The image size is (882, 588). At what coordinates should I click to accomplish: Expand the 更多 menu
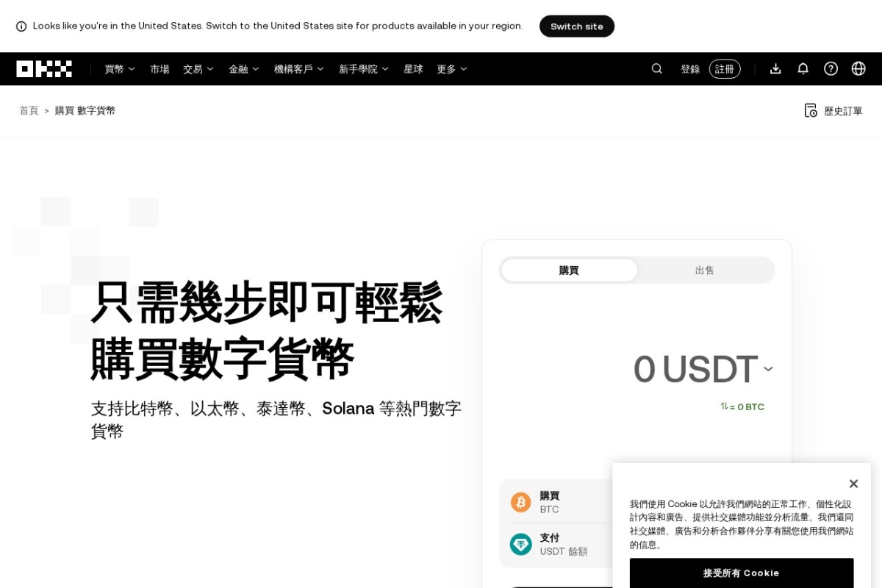452,69
